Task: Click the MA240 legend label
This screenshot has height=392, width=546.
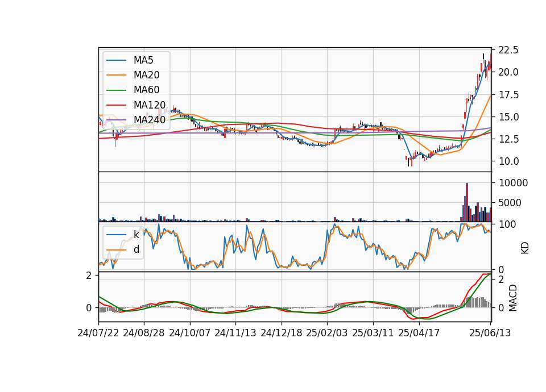Action: point(150,120)
